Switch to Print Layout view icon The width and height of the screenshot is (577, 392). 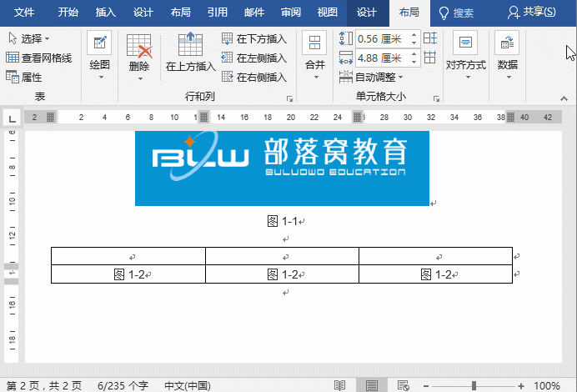pos(372,385)
